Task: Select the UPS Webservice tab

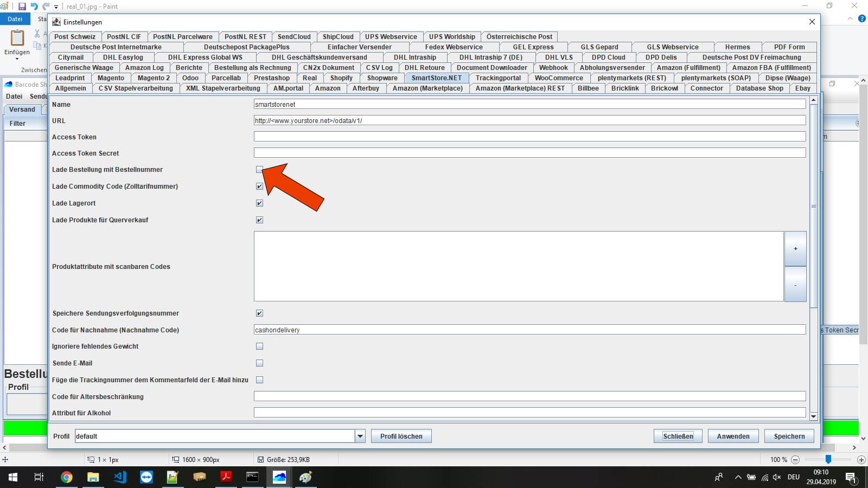Action: 391,37
